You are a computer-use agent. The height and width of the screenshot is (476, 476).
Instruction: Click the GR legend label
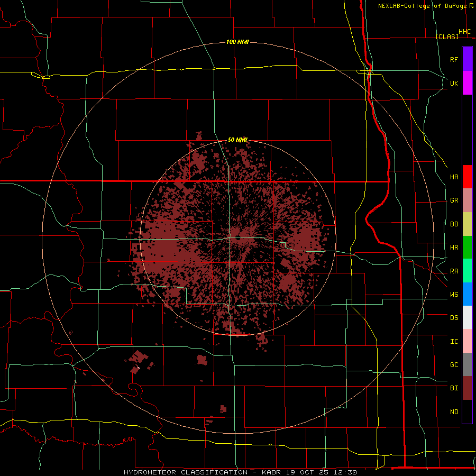[454, 200]
